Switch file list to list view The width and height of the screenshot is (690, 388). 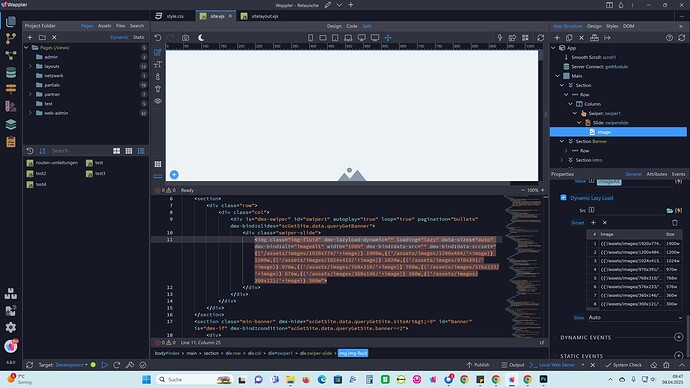(x=141, y=151)
